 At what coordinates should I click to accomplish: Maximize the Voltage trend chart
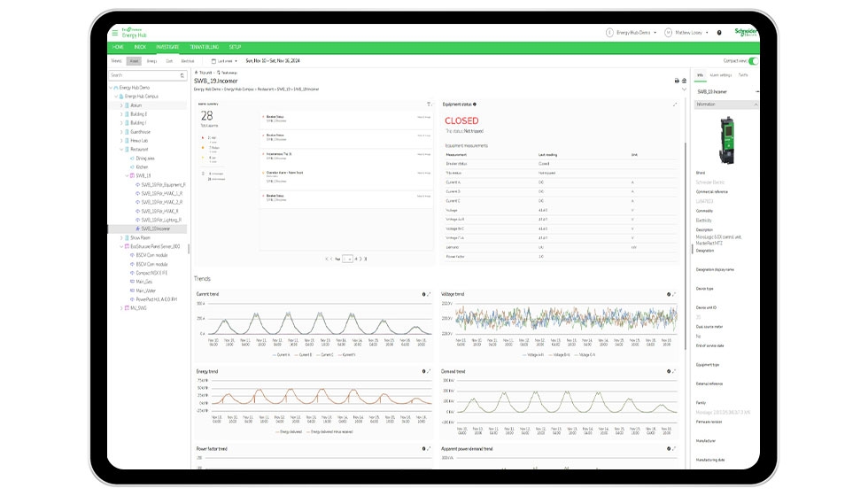pos(675,294)
